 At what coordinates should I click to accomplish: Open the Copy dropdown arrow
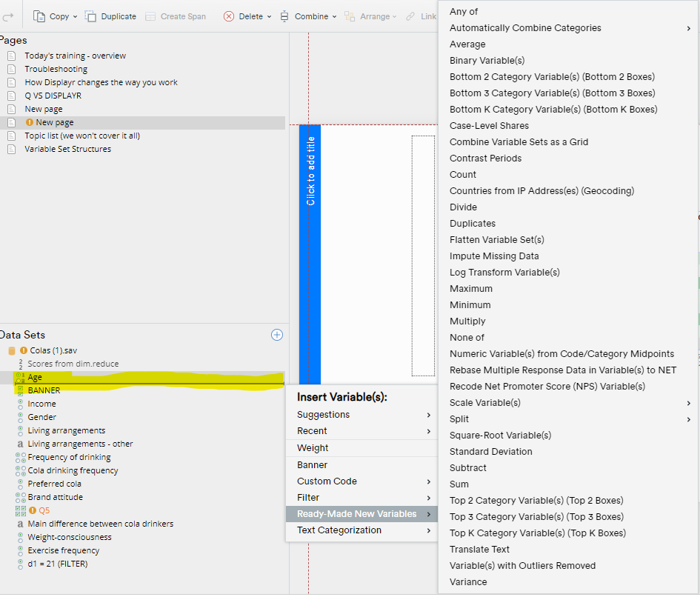click(75, 16)
